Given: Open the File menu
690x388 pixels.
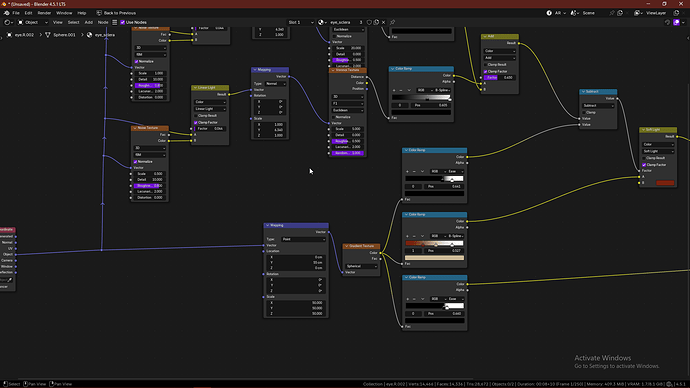Looking at the screenshot, I should point(16,13).
